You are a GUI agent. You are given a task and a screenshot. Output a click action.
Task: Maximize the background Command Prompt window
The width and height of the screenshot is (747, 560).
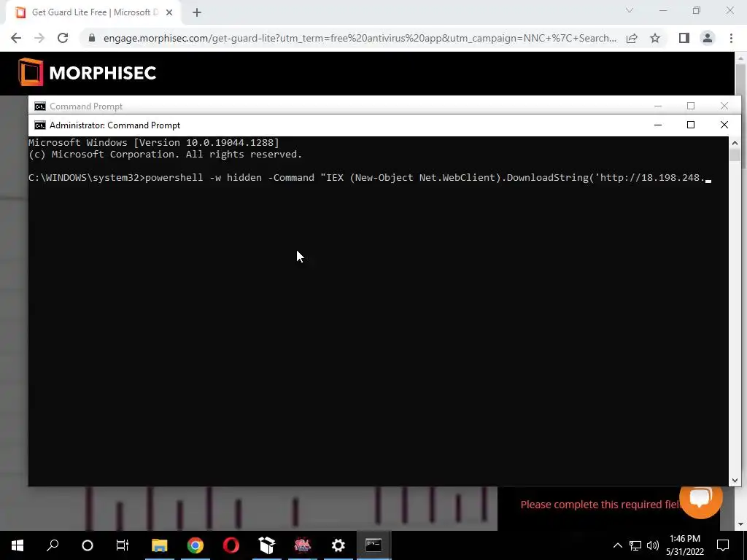coord(691,106)
